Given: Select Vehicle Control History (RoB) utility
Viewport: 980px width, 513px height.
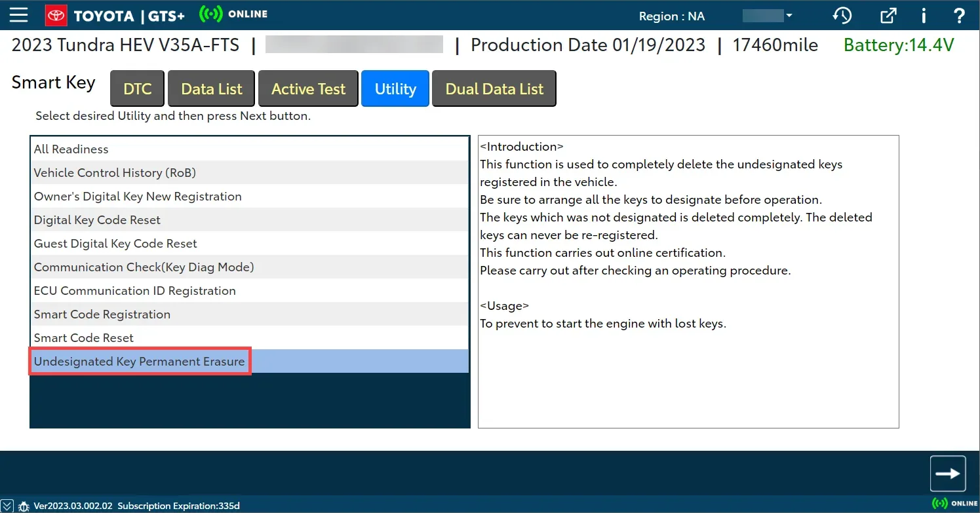Looking at the screenshot, I should (x=250, y=173).
